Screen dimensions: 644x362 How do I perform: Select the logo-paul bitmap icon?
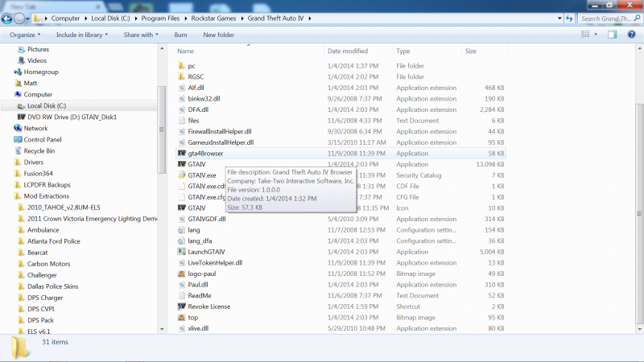click(x=181, y=274)
